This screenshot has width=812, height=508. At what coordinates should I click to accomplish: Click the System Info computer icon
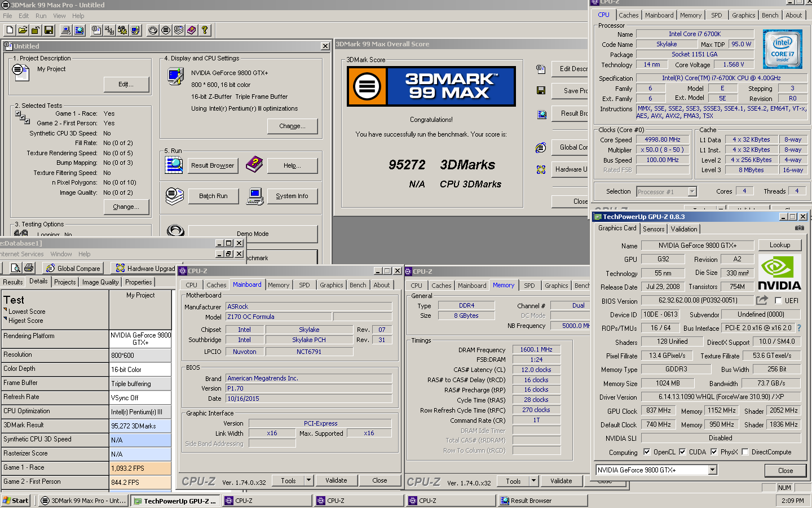pyautogui.click(x=255, y=196)
